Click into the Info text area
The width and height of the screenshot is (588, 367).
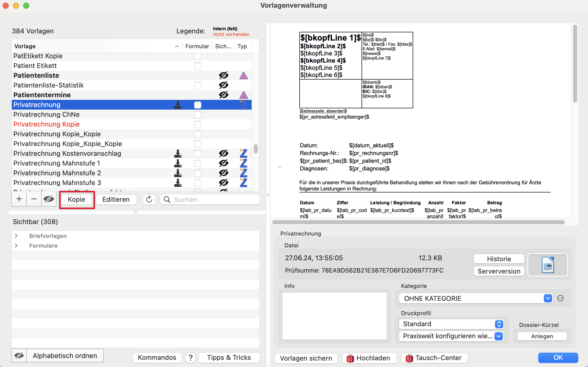[x=335, y=316]
